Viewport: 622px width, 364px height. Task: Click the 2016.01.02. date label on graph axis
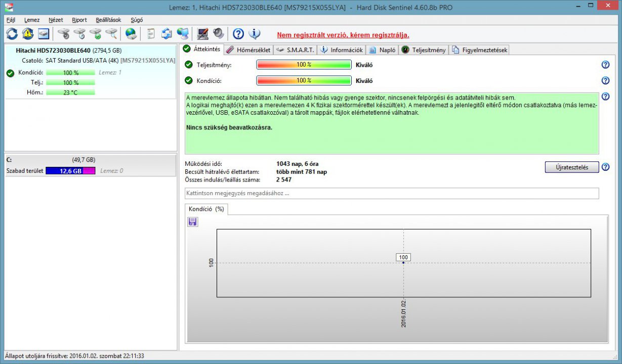pyautogui.click(x=404, y=313)
